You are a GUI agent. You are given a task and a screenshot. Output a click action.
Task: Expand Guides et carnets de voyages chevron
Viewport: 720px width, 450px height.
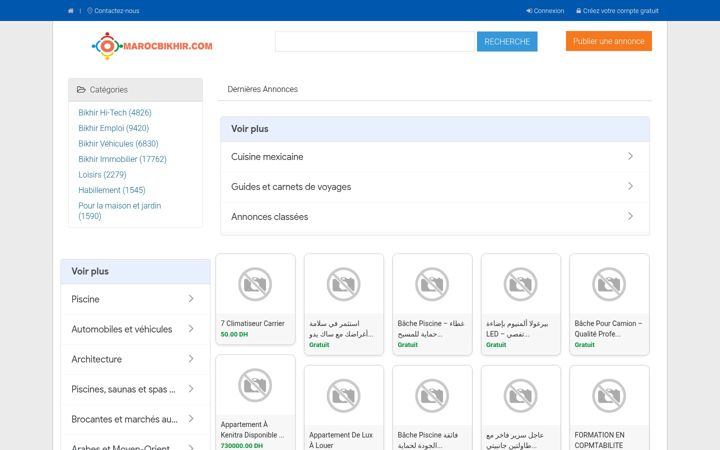[x=630, y=186]
